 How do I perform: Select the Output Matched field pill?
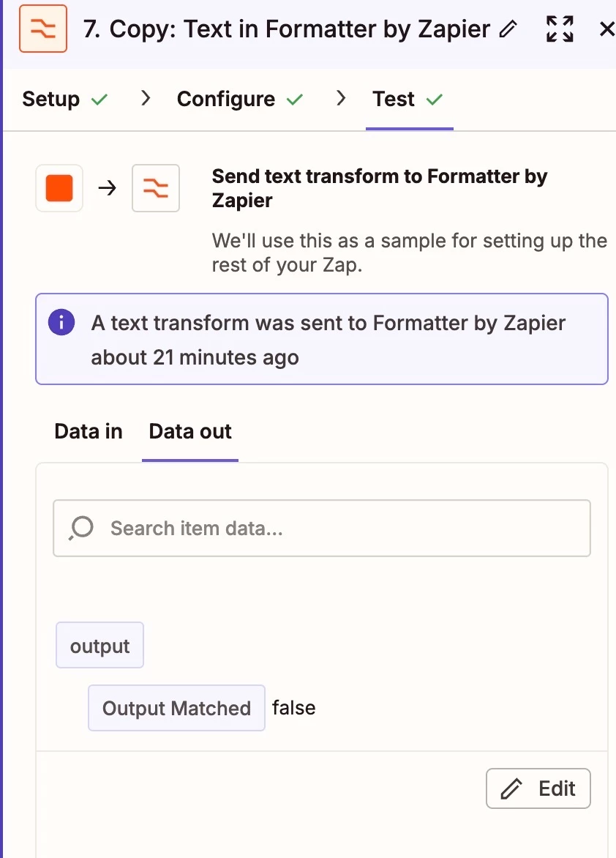point(177,708)
